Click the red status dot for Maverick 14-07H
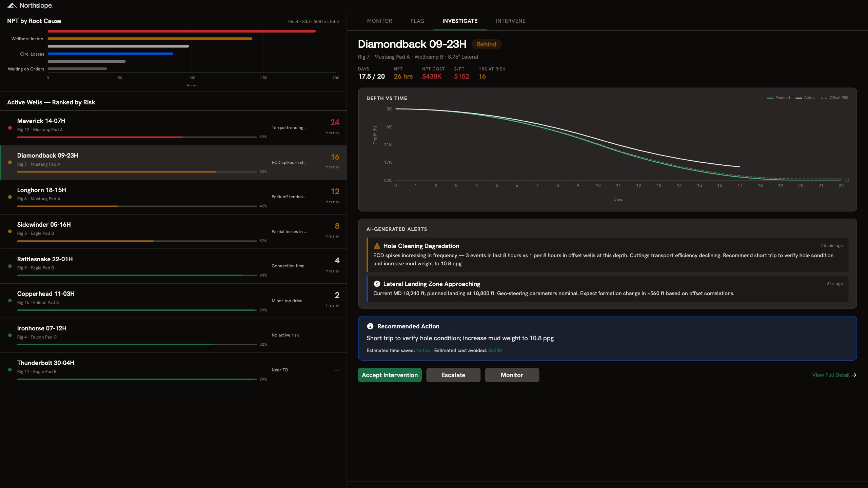 pyautogui.click(x=10, y=128)
